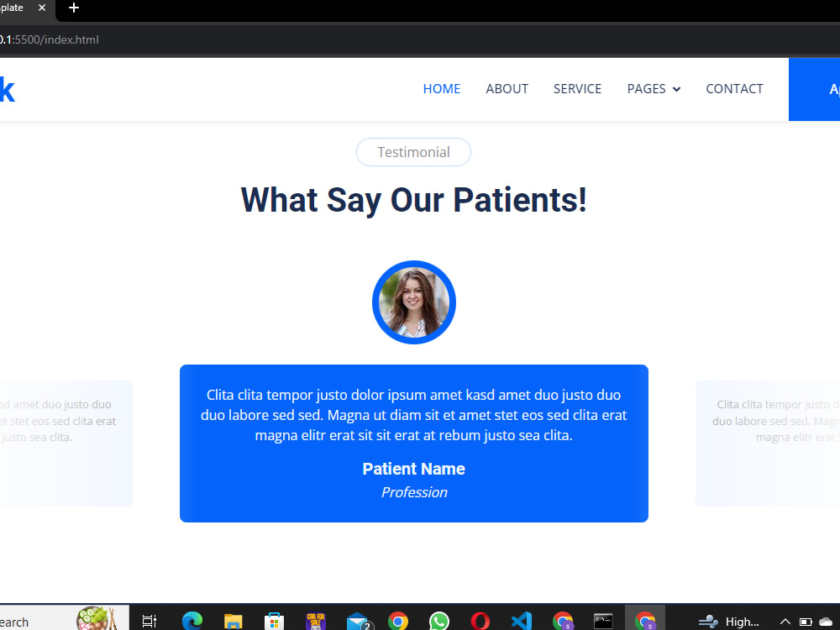Open the weather wind widget in the tray
This screenshot has width=840, height=630.
[x=708, y=622]
